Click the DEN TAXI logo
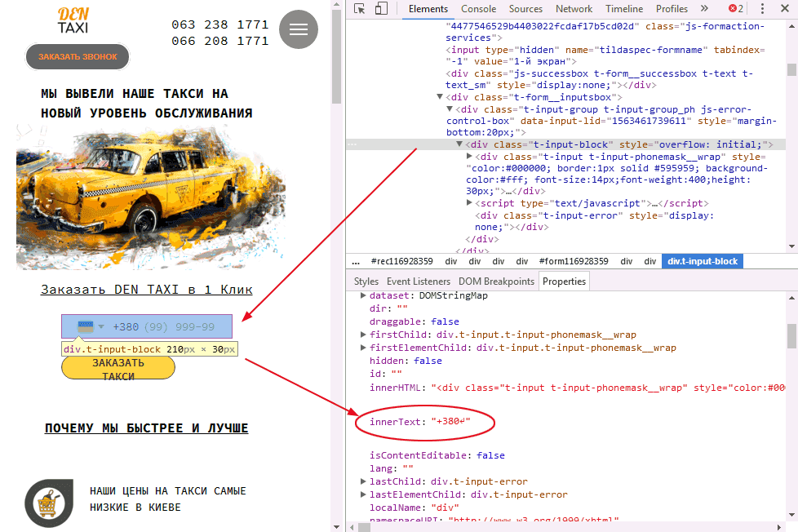 73,20
